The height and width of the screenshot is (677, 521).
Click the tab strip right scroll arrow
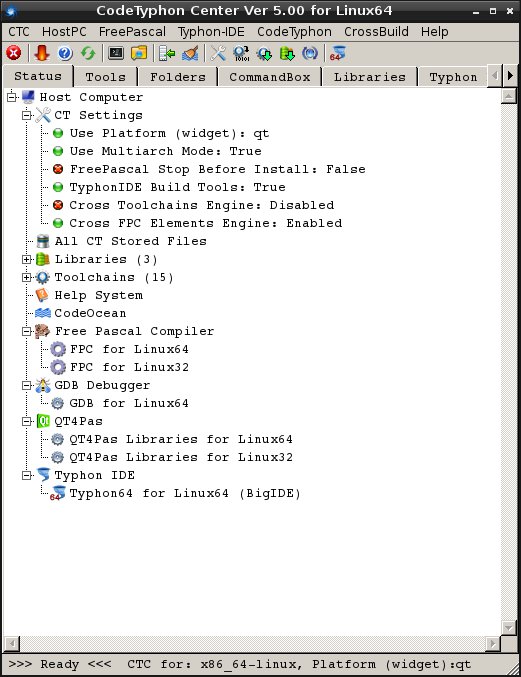pyautogui.click(x=510, y=76)
